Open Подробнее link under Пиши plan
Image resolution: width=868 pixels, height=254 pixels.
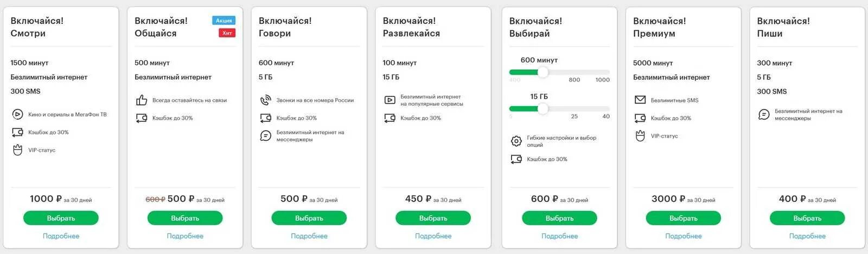(x=807, y=236)
